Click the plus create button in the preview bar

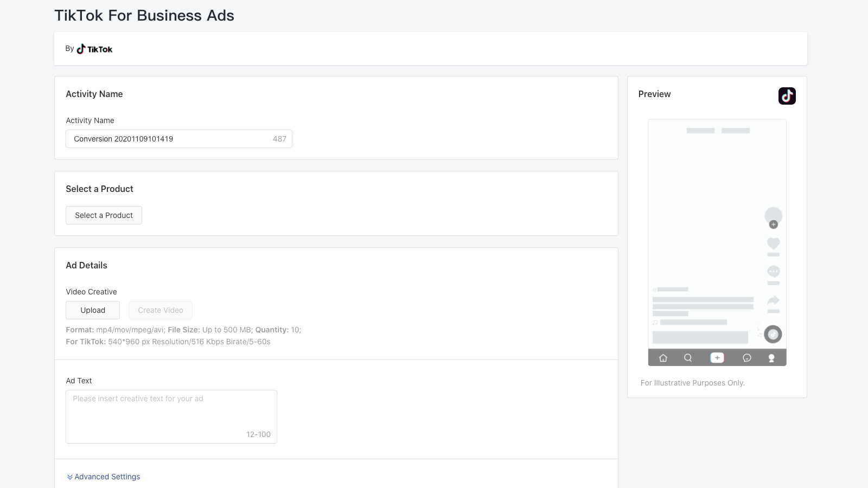[717, 358]
